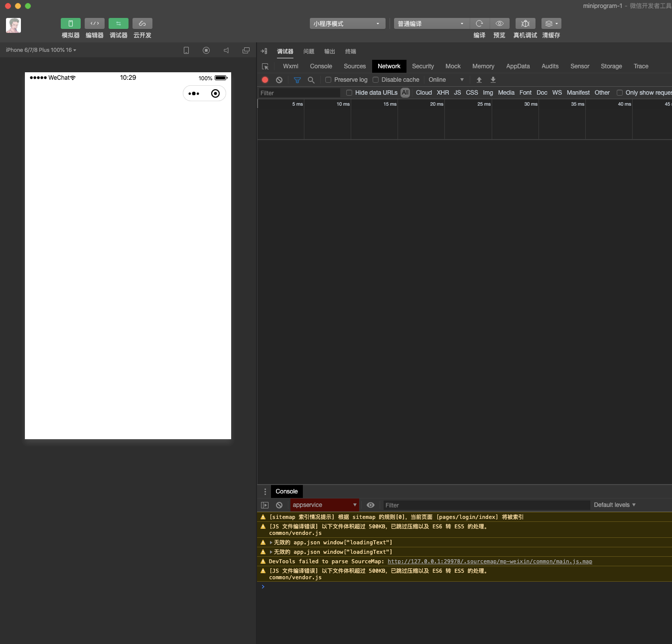Open the Wxml tab
The width and height of the screenshot is (672, 644).
[290, 66]
